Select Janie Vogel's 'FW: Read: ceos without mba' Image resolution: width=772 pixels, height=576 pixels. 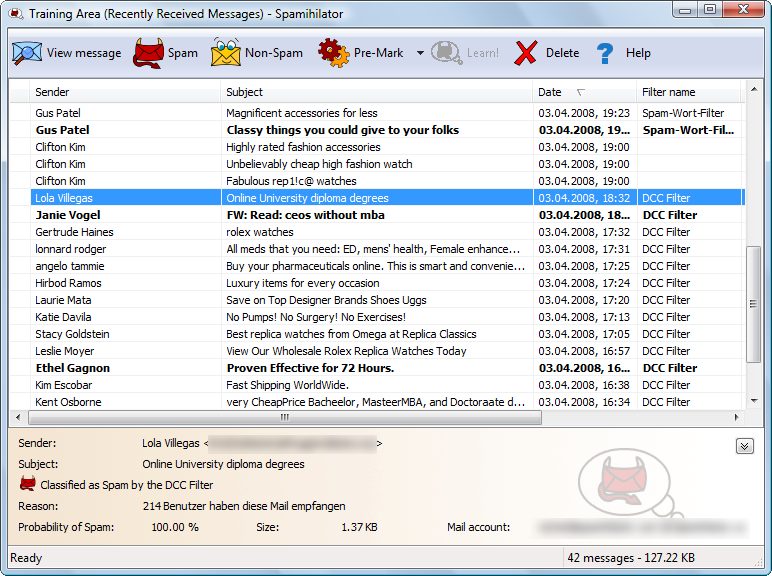[377, 215]
